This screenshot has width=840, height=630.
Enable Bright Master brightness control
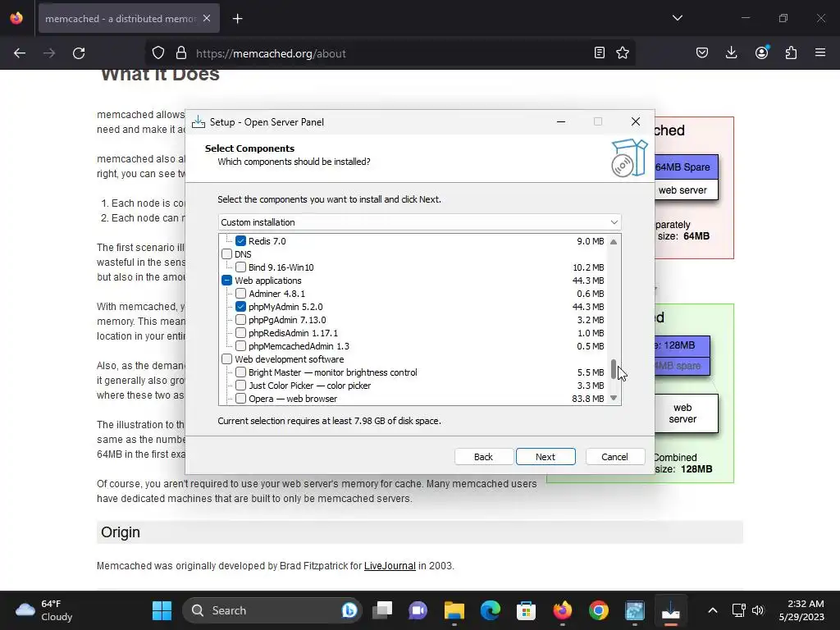240,372
